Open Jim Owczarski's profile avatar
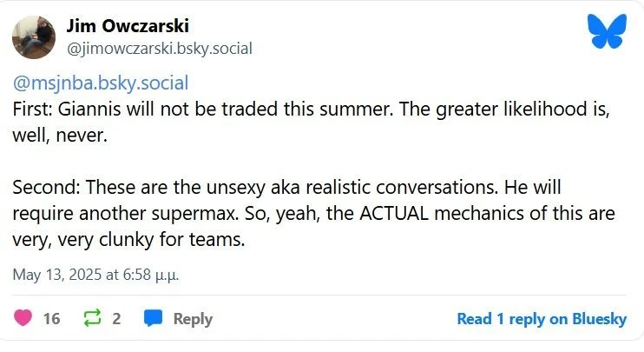 click(x=35, y=37)
